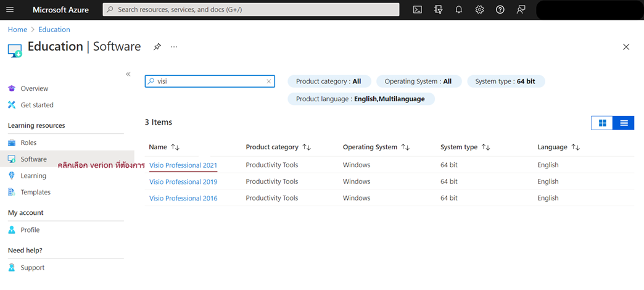This screenshot has height=290, width=644.
Task: Open the hamburger portal menu
Action: 10,10
